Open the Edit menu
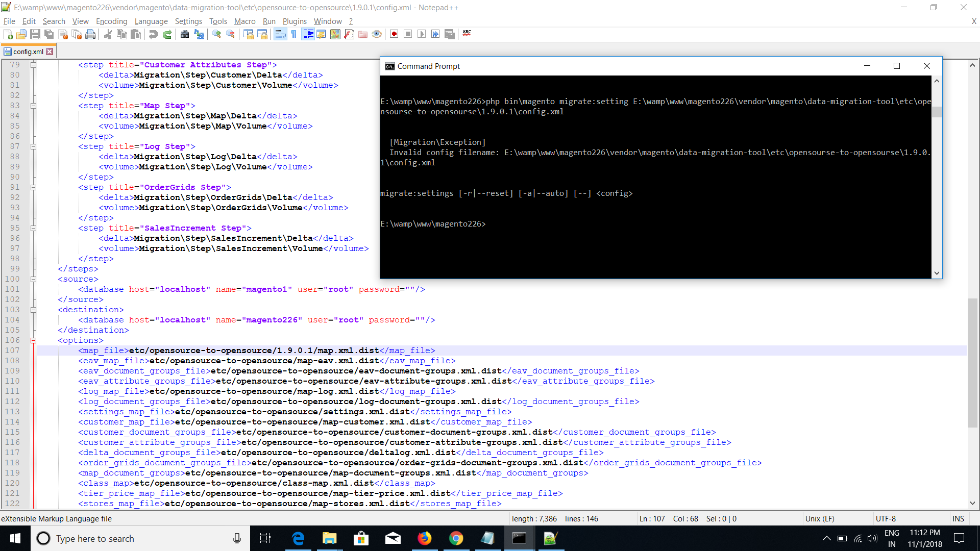The height and width of the screenshot is (551, 980). point(29,21)
